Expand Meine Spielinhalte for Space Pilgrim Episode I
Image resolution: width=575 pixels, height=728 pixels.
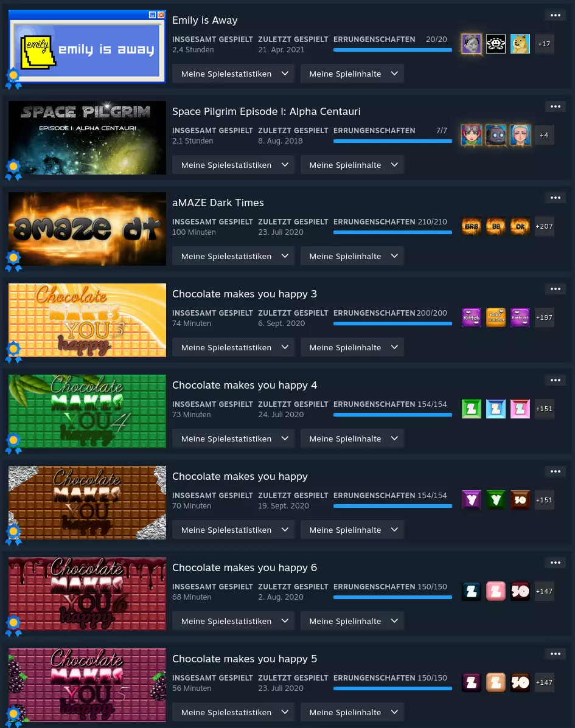(352, 165)
